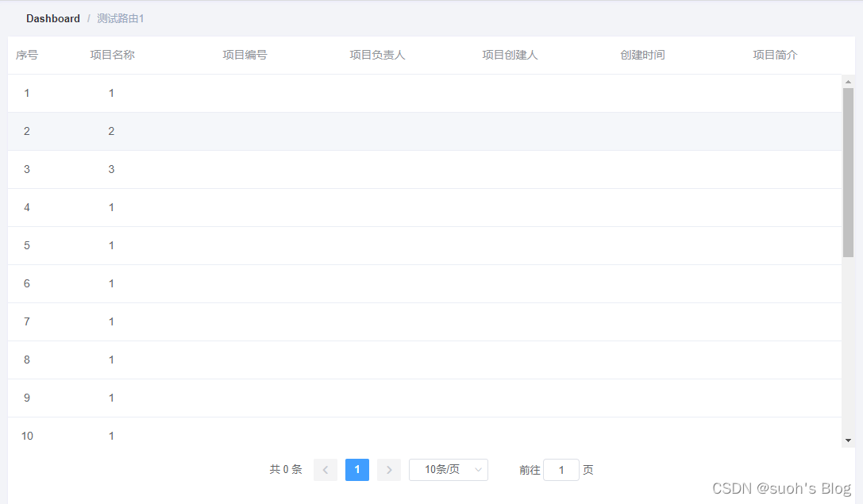Select page 1 in the pagination bar

pyautogui.click(x=356, y=469)
